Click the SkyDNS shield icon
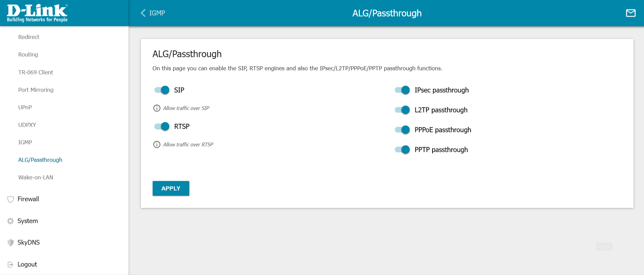The width and height of the screenshot is (644, 275). point(11,243)
